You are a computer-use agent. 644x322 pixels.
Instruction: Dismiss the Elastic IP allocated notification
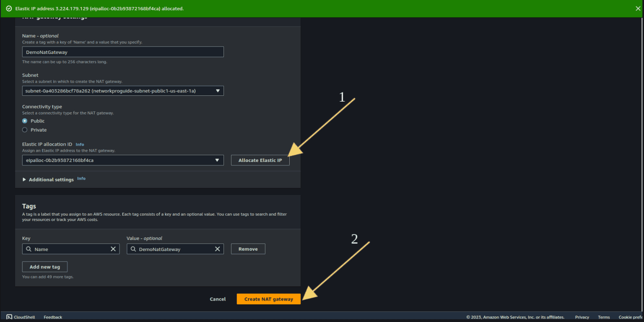638,8
